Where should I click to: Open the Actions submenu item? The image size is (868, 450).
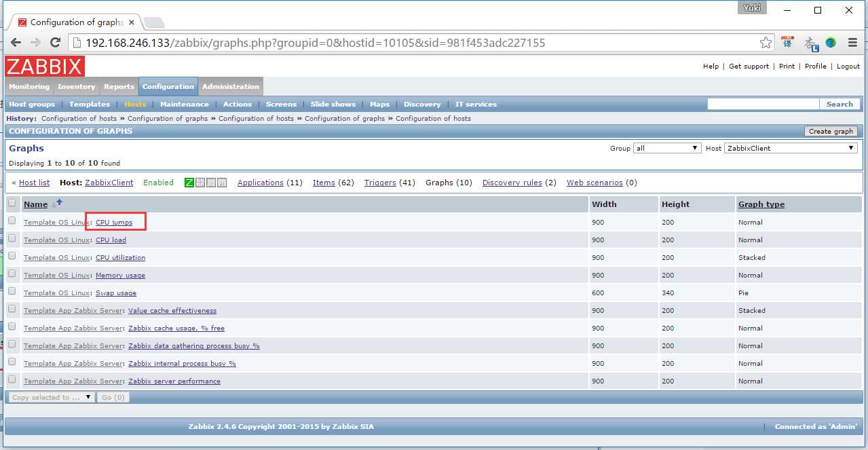click(238, 105)
